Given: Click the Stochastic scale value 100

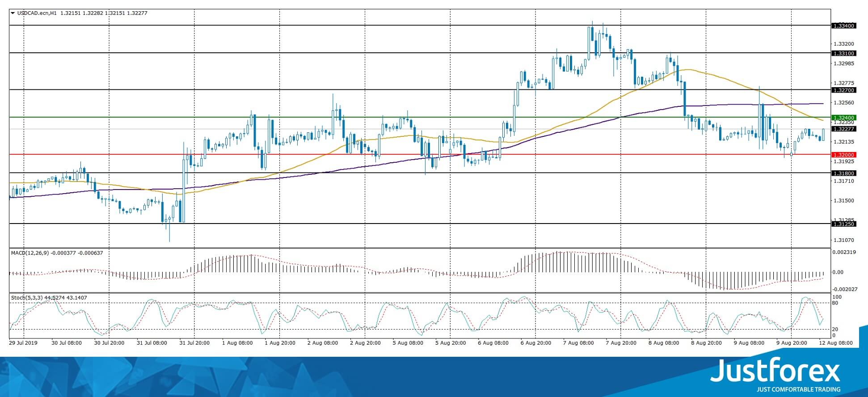Looking at the screenshot, I should point(837,297).
